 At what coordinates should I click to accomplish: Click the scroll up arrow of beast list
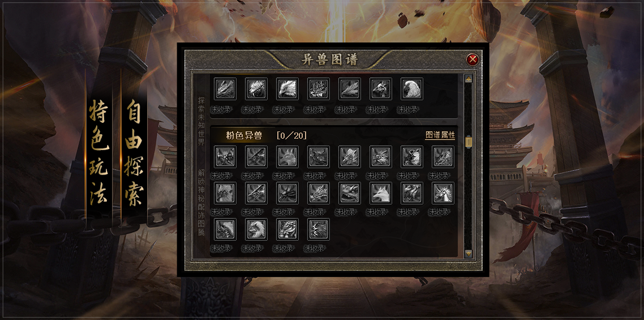click(468, 79)
